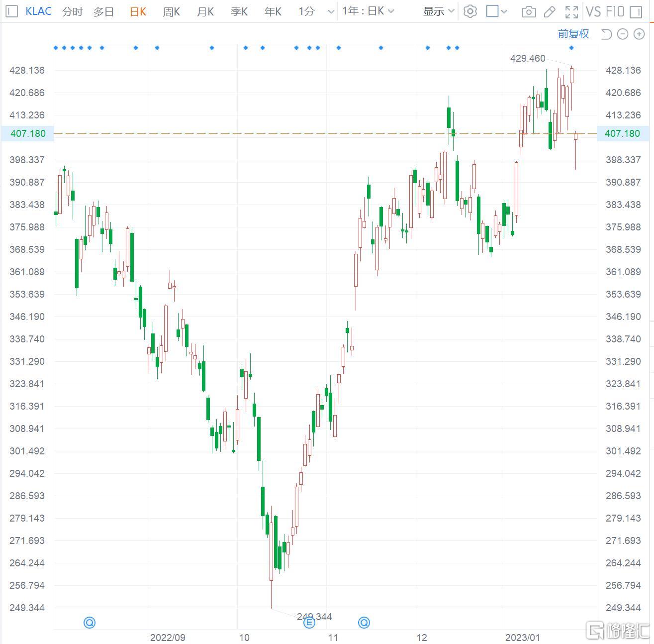Toggle the VS compare mode

pos(593,11)
